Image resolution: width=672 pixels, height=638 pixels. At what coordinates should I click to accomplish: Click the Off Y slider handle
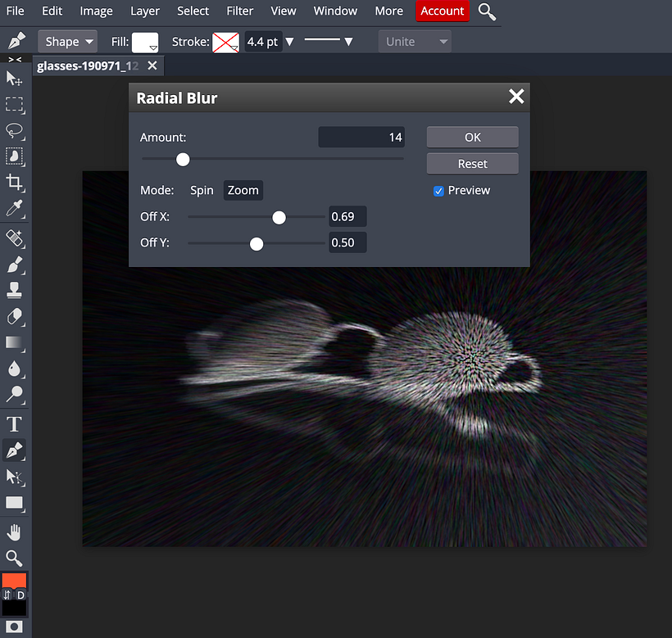pos(257,243)
